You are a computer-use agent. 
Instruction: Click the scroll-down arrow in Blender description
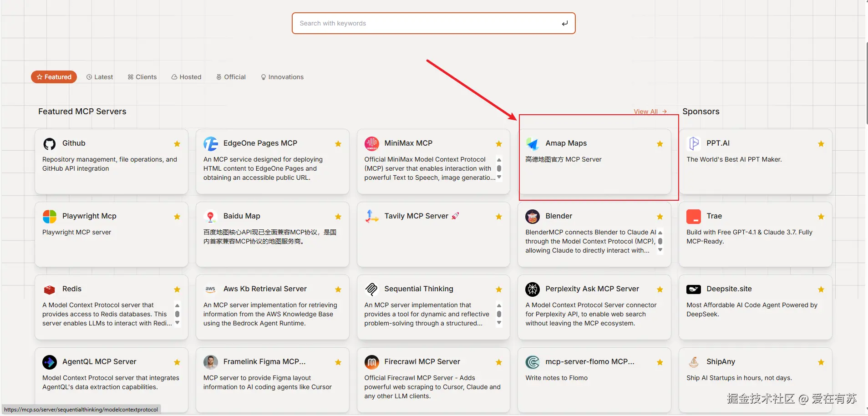point(660,250)
